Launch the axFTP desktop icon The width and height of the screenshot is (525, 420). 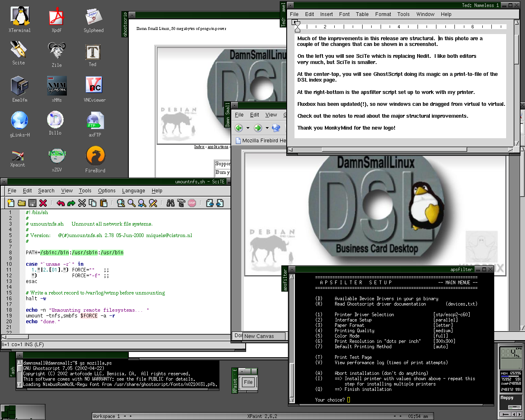click(95, 124)
